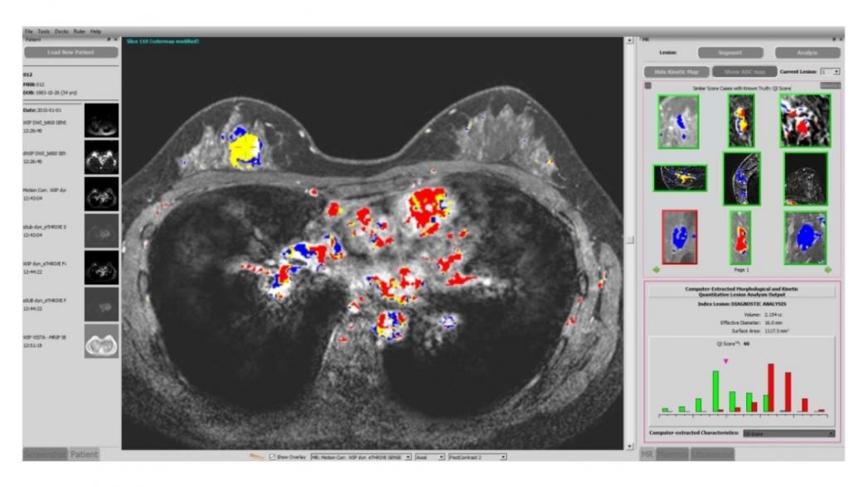Click the Load New Patient button
The height and width of the screenshot is (487, 868).
(x=70, y=52)
